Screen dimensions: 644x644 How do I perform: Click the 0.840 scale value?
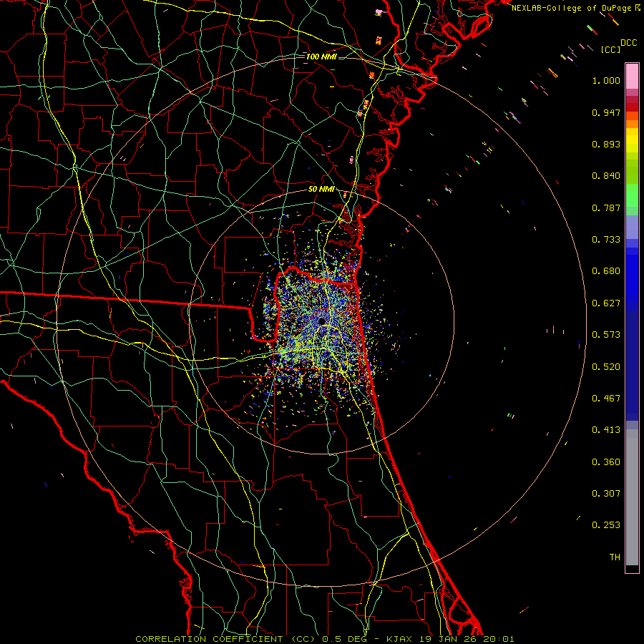(x=606, y=176)
